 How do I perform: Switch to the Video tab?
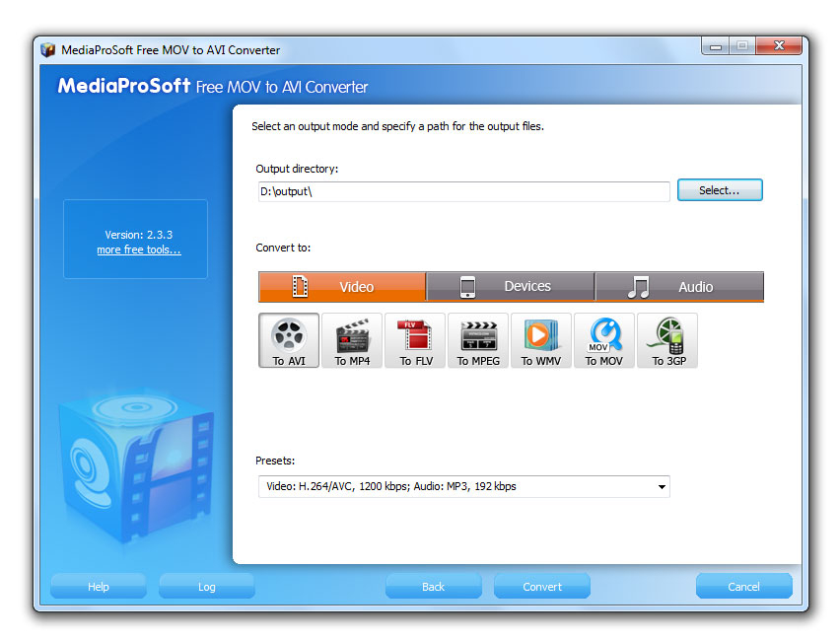tap(342, 287)
